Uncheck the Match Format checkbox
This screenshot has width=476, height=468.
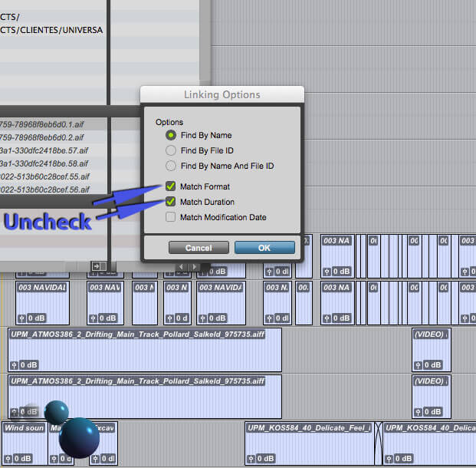click(170, 186)
